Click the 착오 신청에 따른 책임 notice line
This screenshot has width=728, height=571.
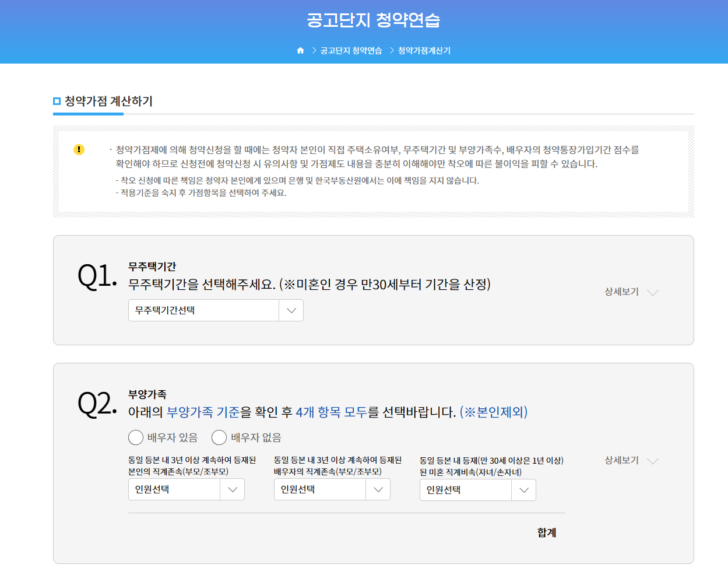point(297,181)
